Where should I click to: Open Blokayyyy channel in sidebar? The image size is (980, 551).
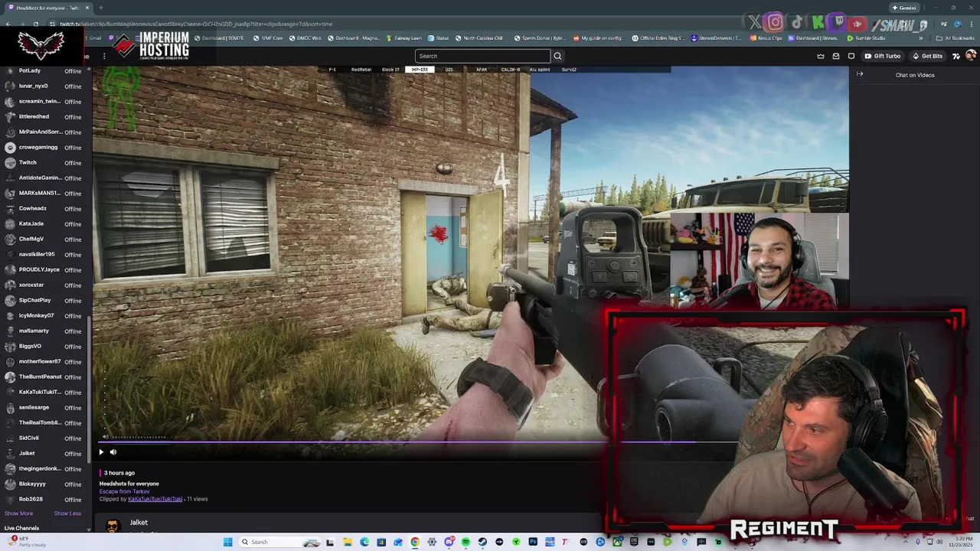pos(43,484)
